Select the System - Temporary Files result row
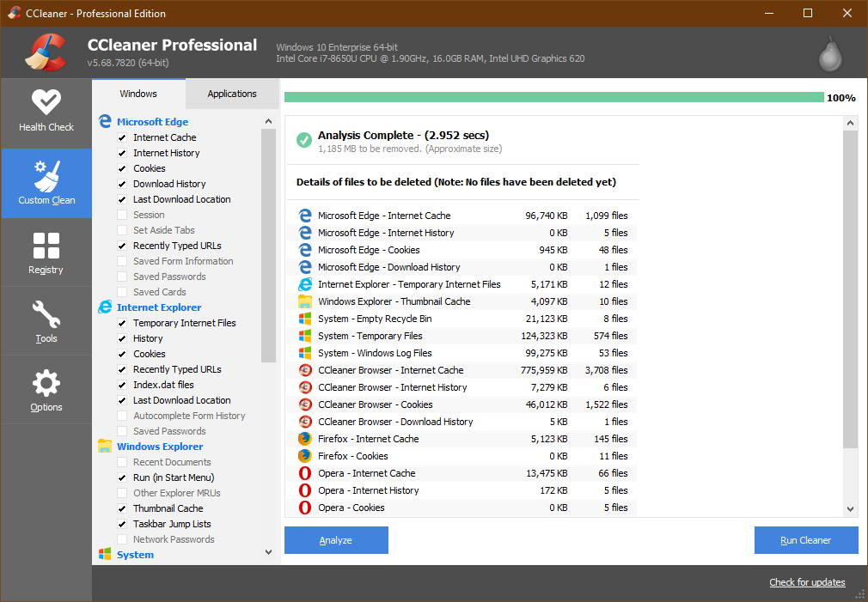868x602 pixels. [462, 336]
